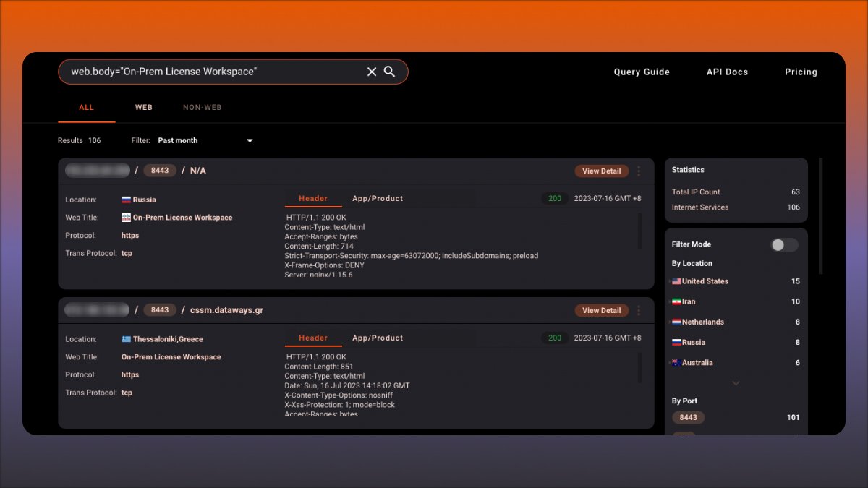Viewport: 868px width, 488px height.
Task: Enable the Filter Mode switch
Action: tap(784, 245)
